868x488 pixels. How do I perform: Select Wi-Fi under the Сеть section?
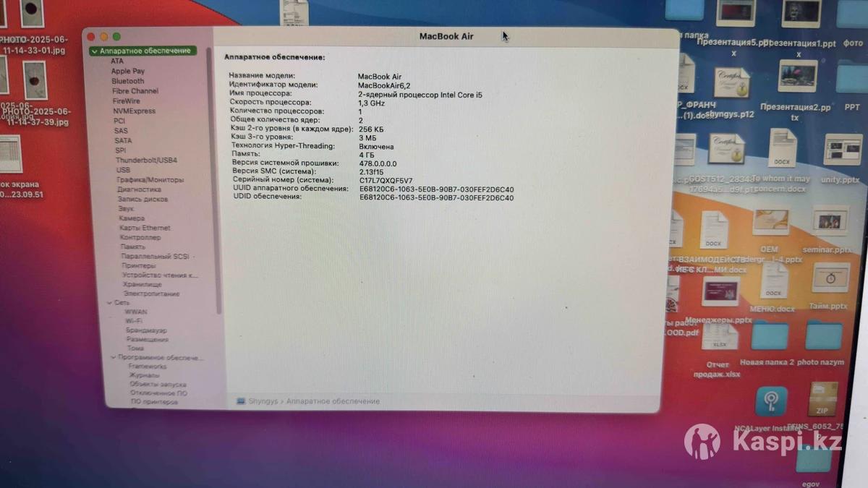pos(133,320)
